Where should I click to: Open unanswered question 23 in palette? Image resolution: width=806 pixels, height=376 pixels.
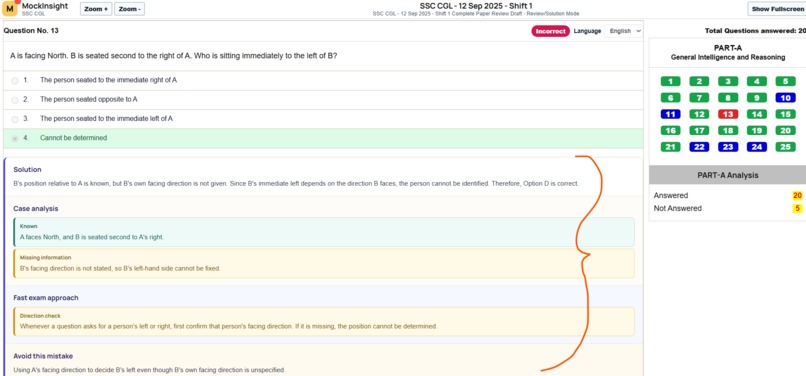click(x=728, y=147)
